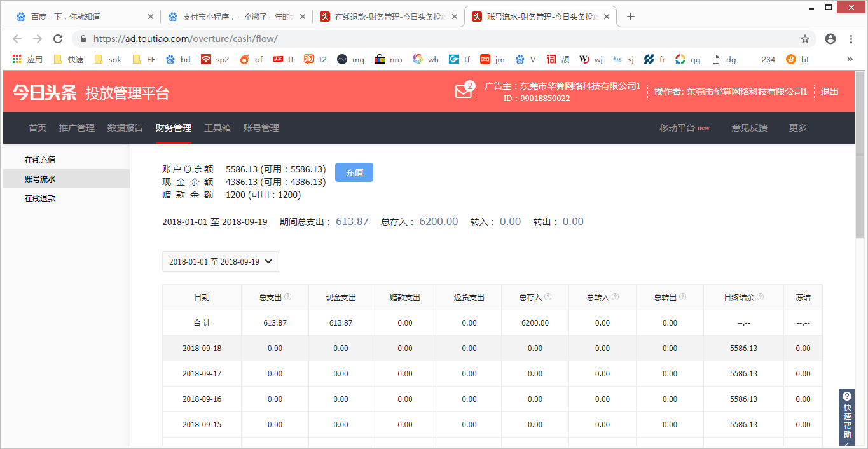
Task: Open the 'FF' bookmark folder
Action: pos(144,59)
